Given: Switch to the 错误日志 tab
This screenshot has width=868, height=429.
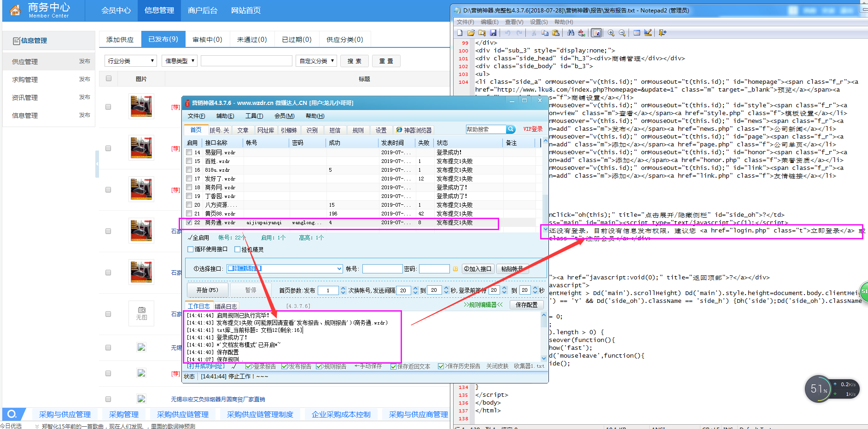Looking at the screenshot, I should point(226,306).
